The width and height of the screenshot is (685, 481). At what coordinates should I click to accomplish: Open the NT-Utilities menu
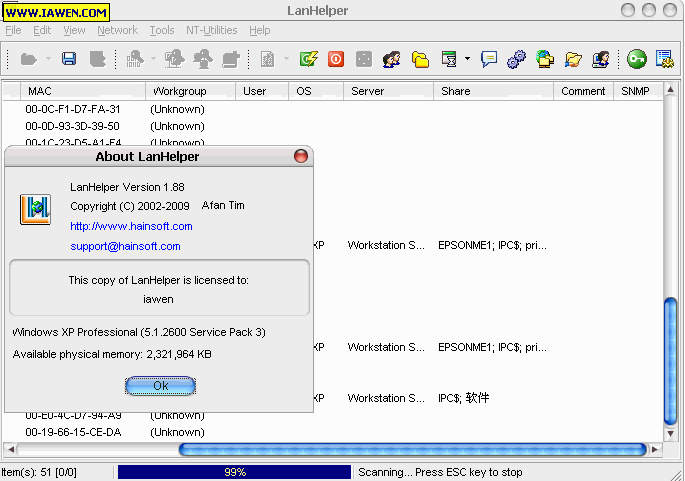pos(212,31)
